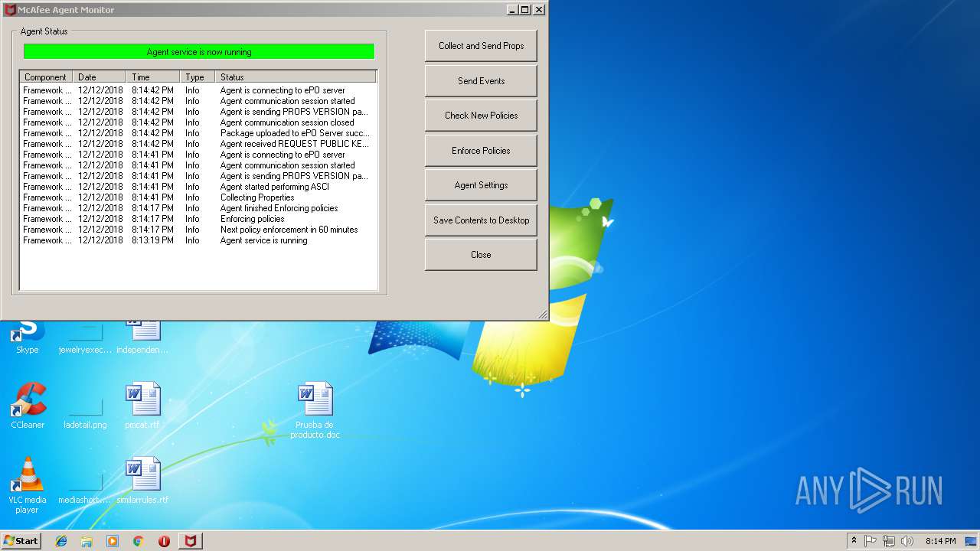Open Skype desktop shortcut
Viewport: 980px width, 551px height.
click(x=28, y=337)
